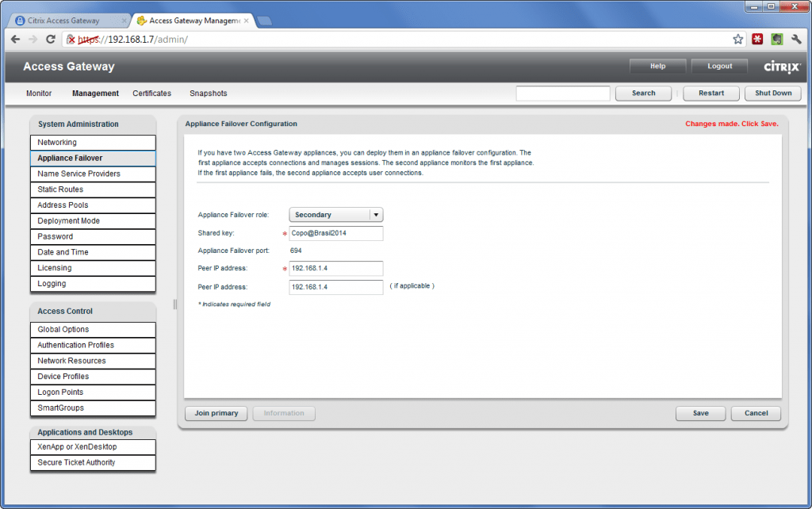
Task: Click the Citrix logo
Action: click(782, 67)
